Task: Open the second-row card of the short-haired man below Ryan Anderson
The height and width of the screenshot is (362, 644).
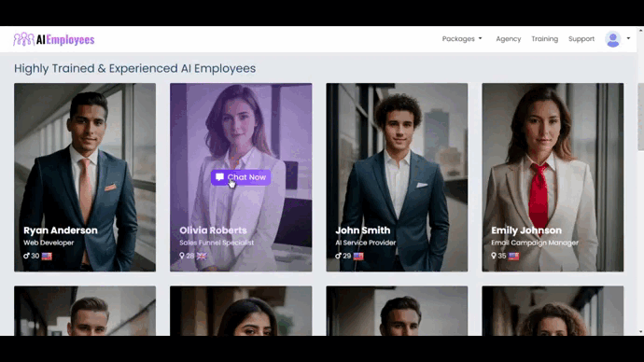Action: [85, 311]
